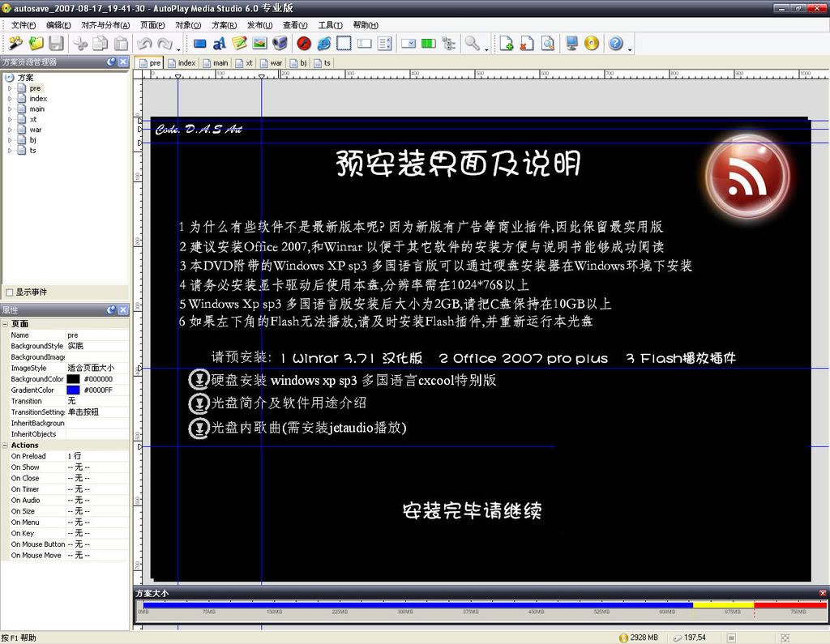Click the Cut scissors icon

[x=80, y=44]
